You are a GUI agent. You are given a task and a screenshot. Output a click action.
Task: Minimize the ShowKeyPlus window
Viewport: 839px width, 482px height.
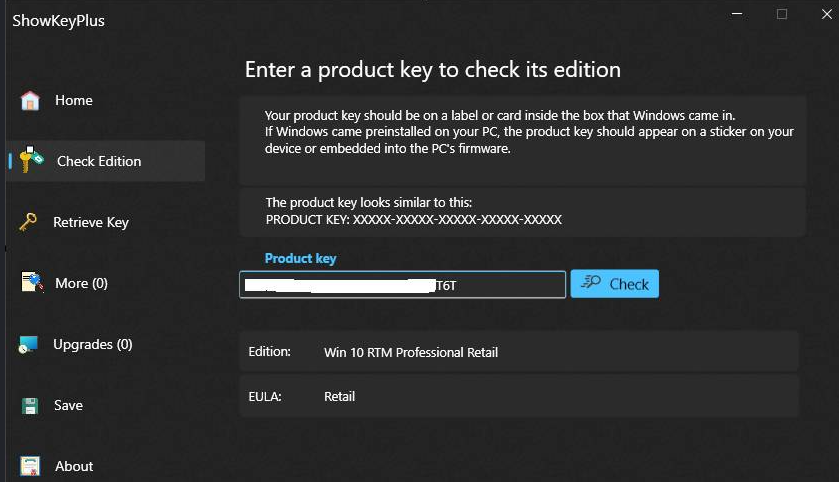737,14
